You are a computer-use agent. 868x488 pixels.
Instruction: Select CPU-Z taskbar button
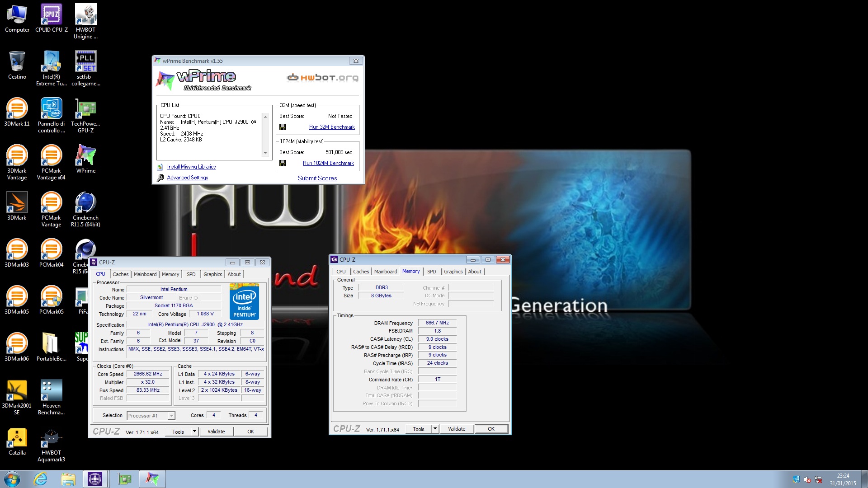(95, 479)
